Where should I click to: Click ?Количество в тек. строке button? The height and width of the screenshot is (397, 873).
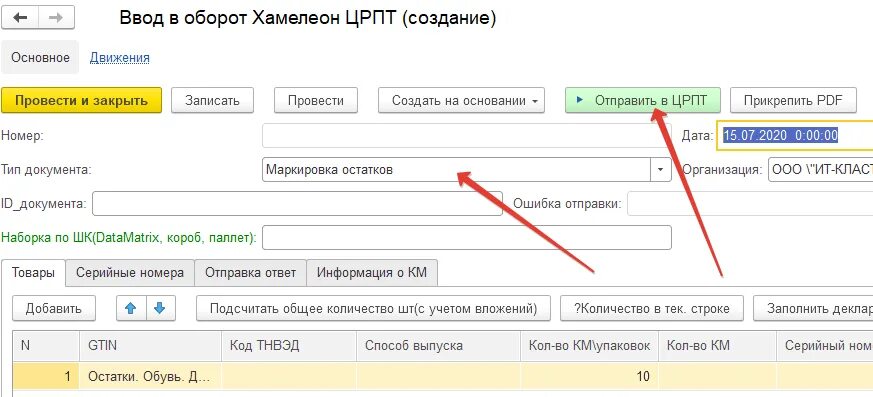click(x=652, y=308)
